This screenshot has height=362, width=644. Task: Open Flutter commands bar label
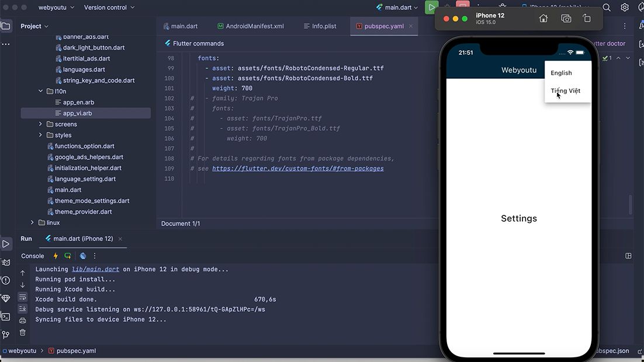click(x=194, y=44)
